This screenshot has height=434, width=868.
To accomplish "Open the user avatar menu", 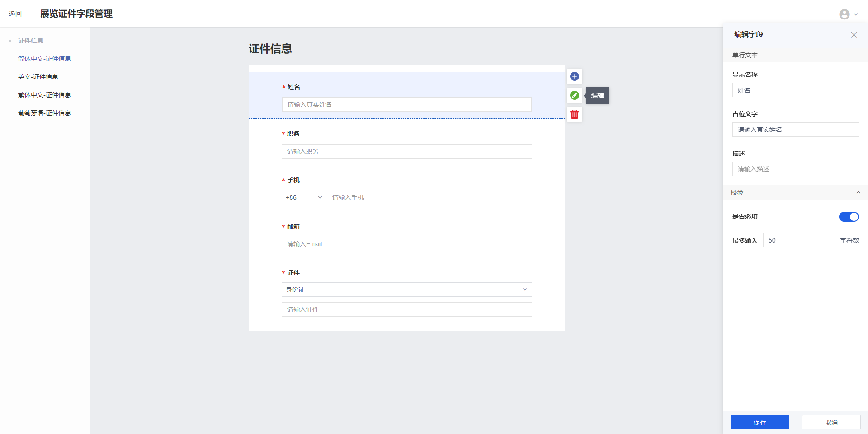I will click(x=848, y=14).
